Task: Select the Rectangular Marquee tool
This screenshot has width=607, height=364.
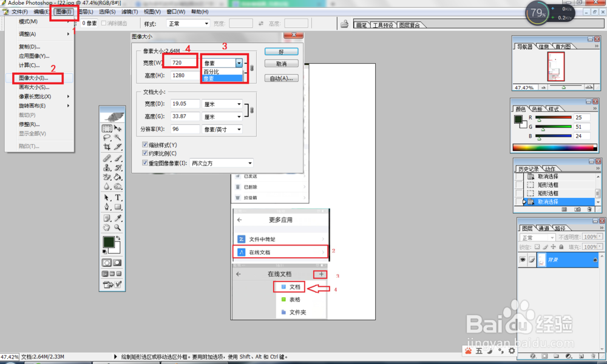Action: [107, 128]
